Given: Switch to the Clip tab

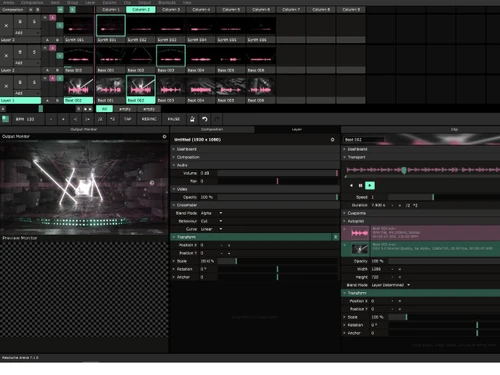Looking at the screenshot, I should [x=454, y=129].
